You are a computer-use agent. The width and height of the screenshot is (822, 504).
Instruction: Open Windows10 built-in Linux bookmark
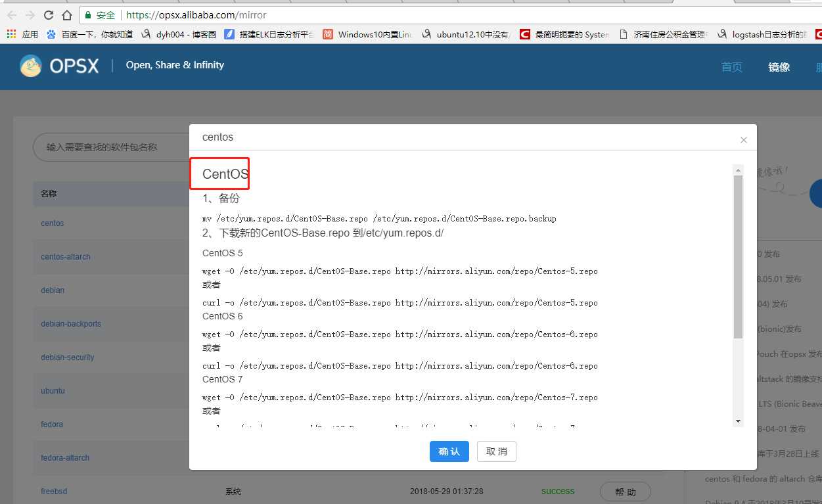(368, 34)
